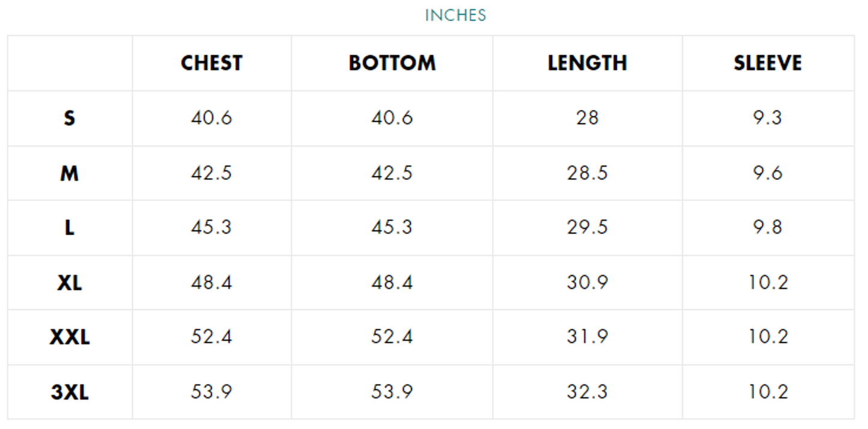The height and width of the screenshot is (429, 868).
Task: Click the L size row label
Action: (x=70, y=228)
